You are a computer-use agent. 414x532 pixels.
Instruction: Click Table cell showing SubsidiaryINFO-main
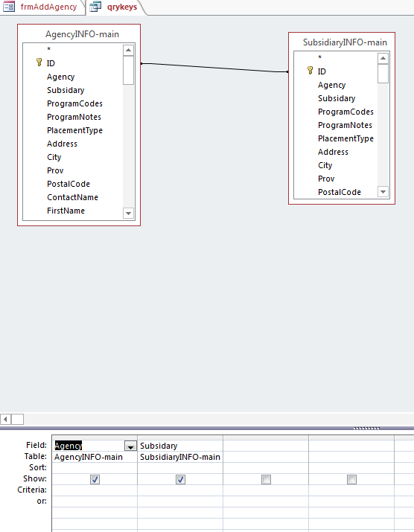pyautogui.click(x=180, y=457)
